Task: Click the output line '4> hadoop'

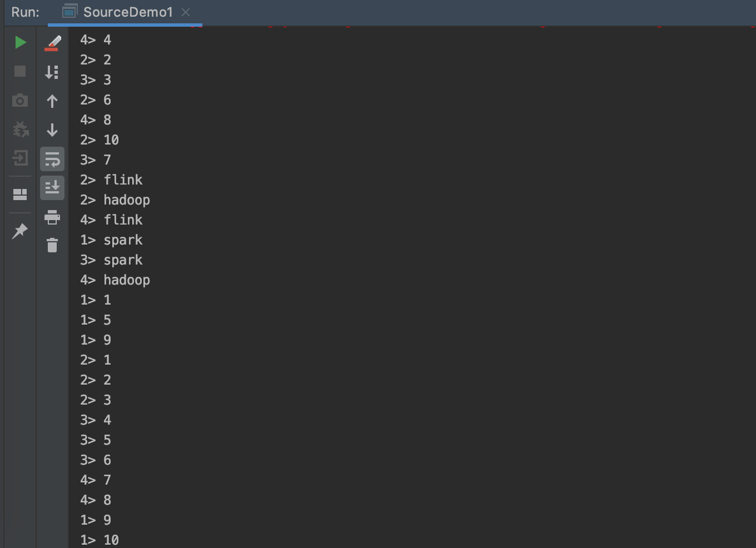Action: pos(115,280)
